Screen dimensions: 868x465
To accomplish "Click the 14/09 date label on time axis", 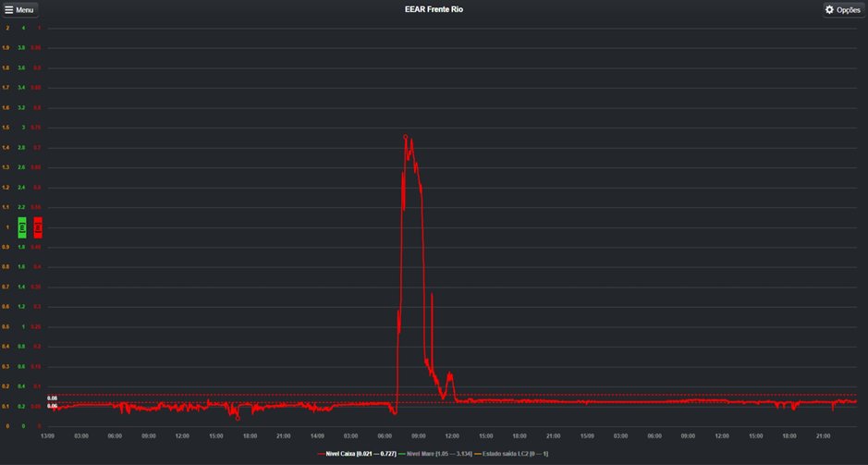I will pos(317,436).
